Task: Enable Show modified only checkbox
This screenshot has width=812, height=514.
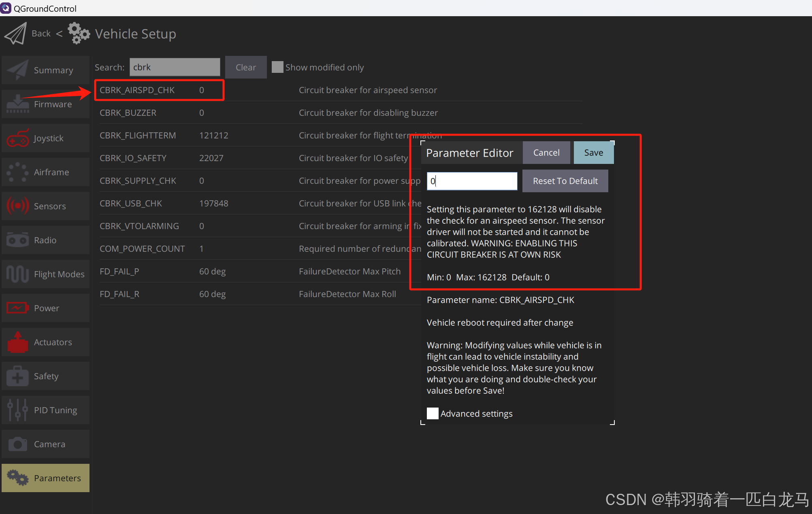Action: coord(277,67)
